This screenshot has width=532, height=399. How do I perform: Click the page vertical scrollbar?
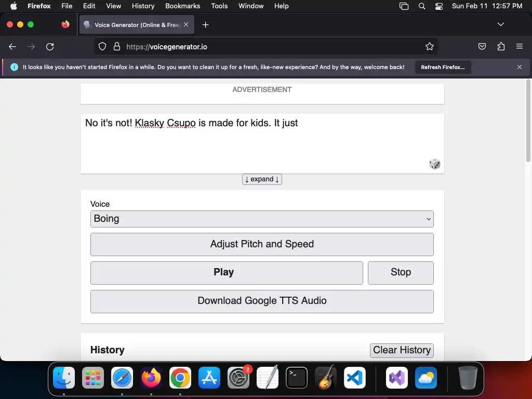[528, 121]
